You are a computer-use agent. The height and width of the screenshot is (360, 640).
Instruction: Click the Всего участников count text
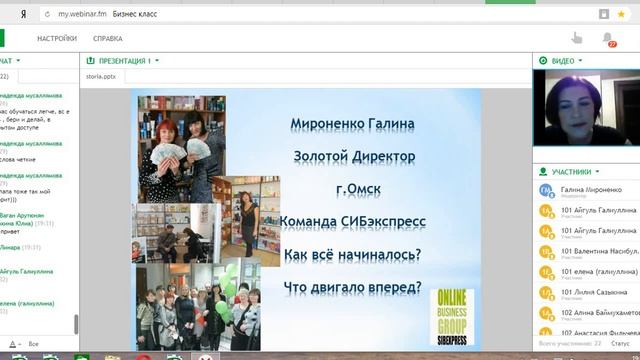pos(570,343)
